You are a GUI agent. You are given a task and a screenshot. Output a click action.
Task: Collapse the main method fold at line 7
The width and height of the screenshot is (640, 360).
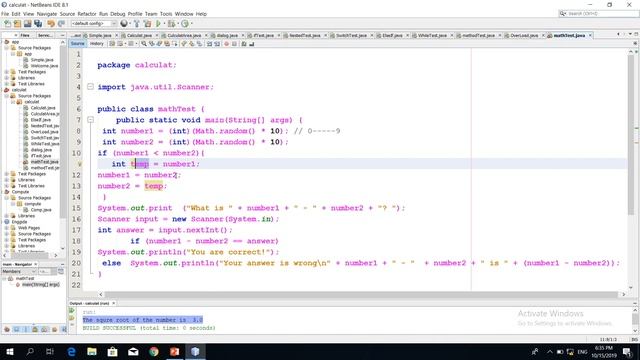[91, 120]
